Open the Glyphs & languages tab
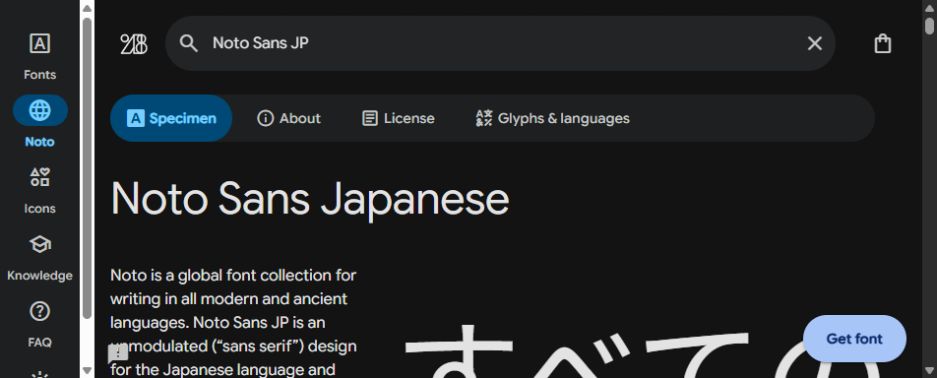The width and height of the screenshot is (937, 378). 552,118
